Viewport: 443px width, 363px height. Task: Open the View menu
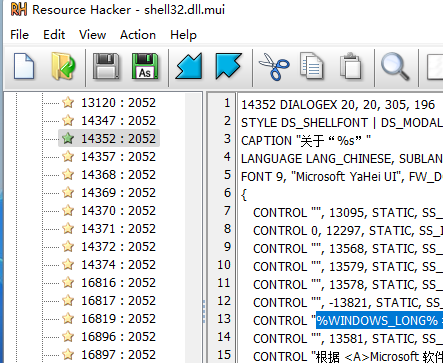pyautogui.click(x=92, y=35)
